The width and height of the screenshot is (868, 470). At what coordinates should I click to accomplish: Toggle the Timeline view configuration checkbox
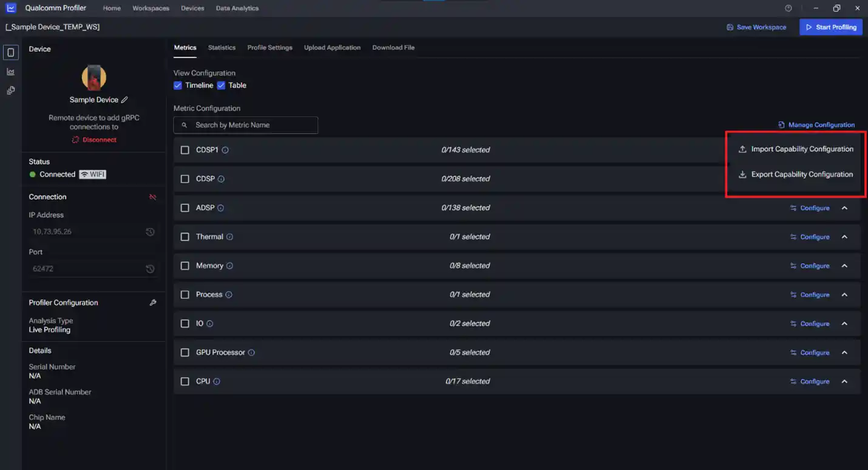click(x=177, y=85)
